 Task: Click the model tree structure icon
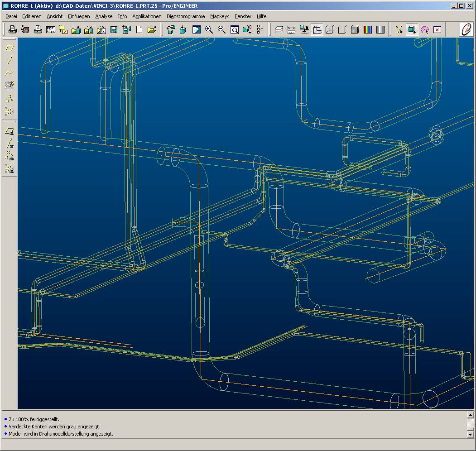point(260,29)
